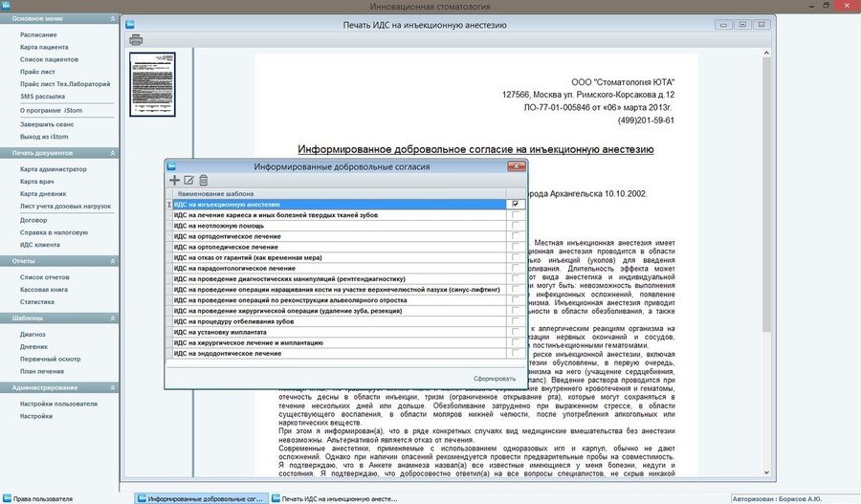
Task: Check the box for ИДС на ортопедическое лечение
Action: pos(515,247)
